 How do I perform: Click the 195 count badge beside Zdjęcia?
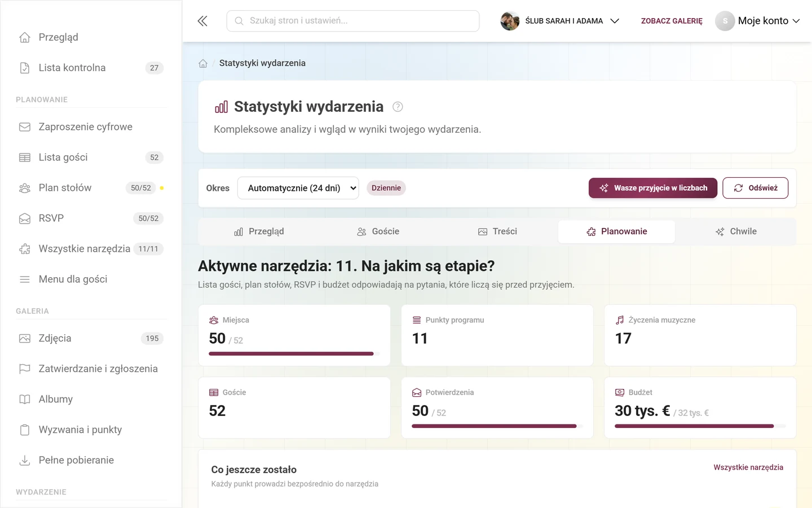pos(152,339)
